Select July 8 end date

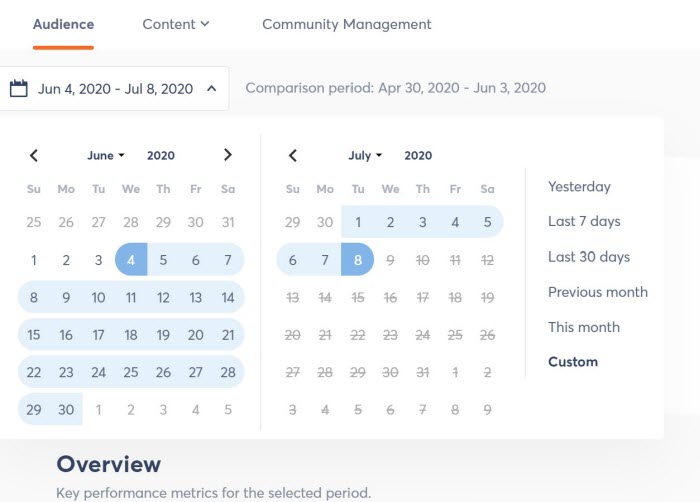[358, 259]
